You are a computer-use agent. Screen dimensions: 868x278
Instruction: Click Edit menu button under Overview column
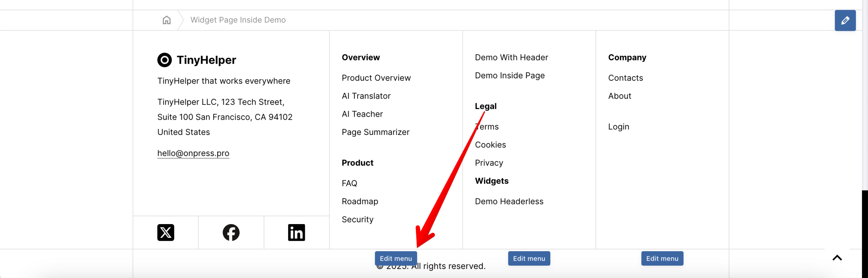(396, 258)
